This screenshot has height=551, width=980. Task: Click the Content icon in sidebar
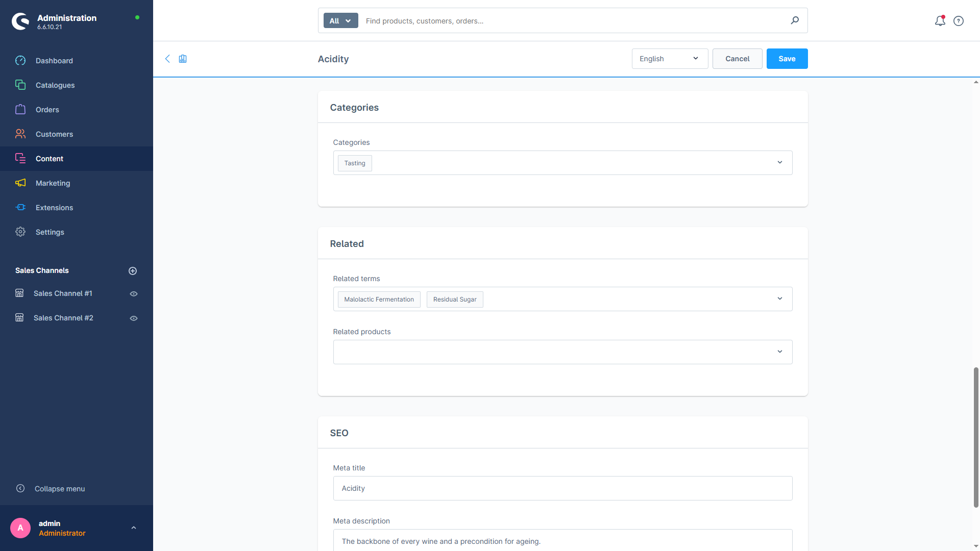click(20, 159)
